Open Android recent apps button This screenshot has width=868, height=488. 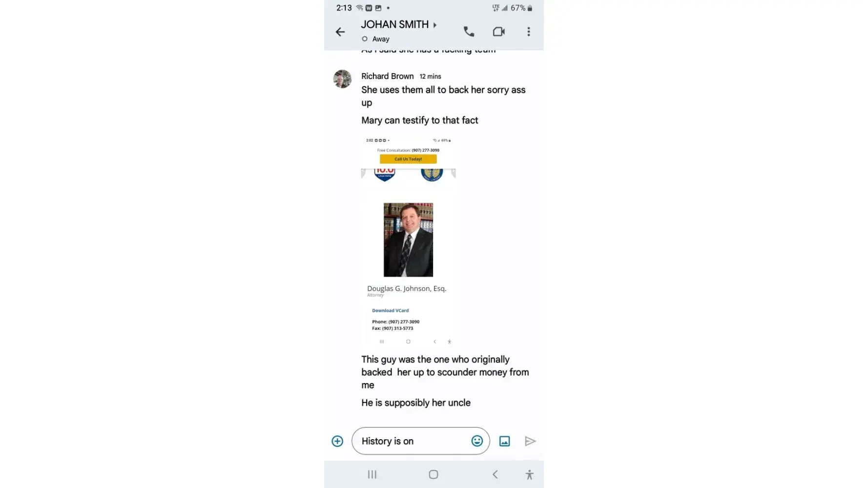(x=372, y=474)
